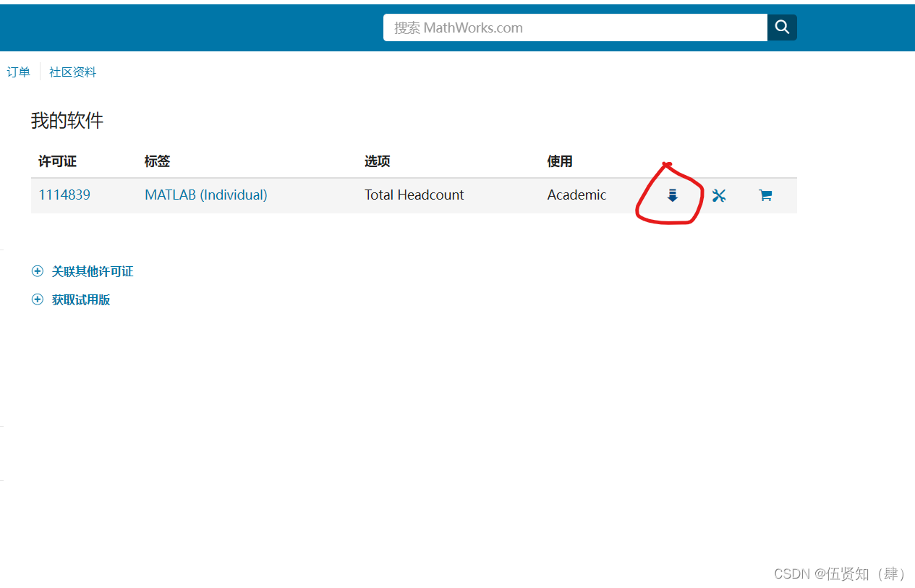
Task: Click the search magnifier button
Action: (782, 27)
